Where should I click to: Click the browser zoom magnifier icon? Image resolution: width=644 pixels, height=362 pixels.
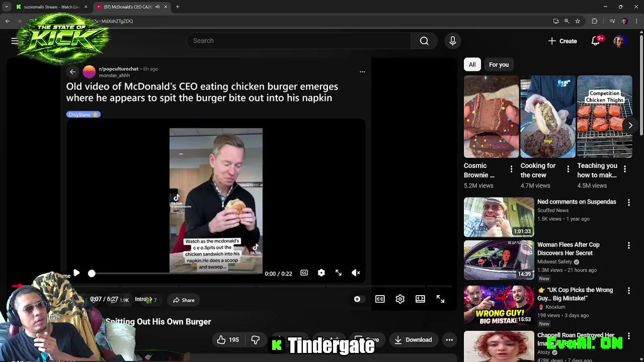tap(567, 21)
